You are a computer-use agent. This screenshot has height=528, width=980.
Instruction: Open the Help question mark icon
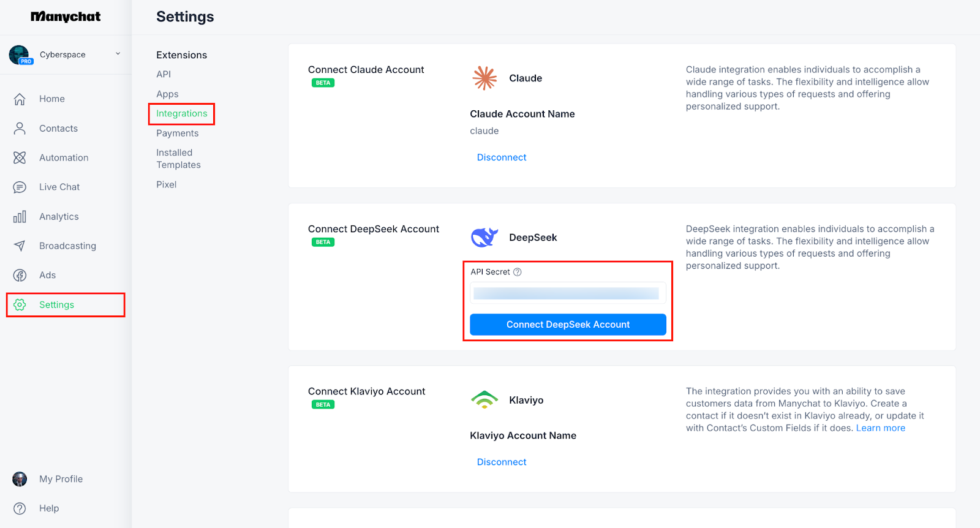pos(20,508)
